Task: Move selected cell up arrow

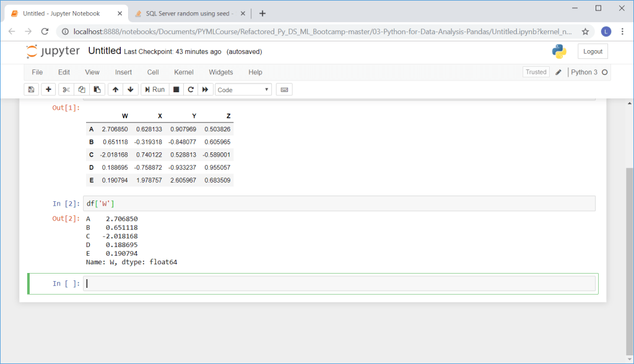Action: coord(116,90)
